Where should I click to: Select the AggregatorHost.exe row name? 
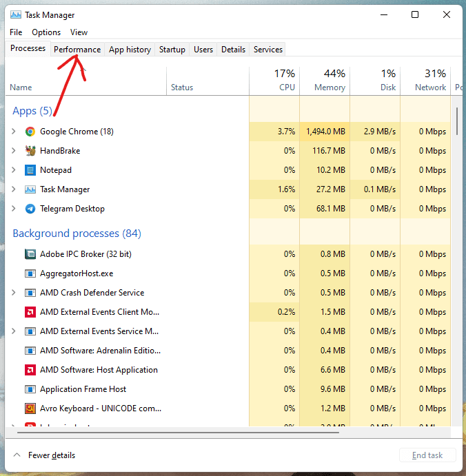77,273
